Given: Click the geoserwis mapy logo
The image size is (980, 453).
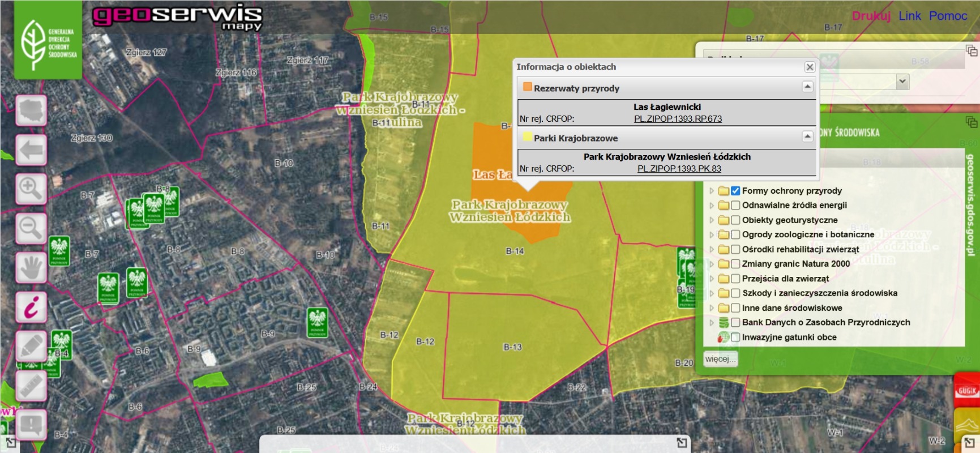Looking at the screenshot, I should (x=177, y=18).
